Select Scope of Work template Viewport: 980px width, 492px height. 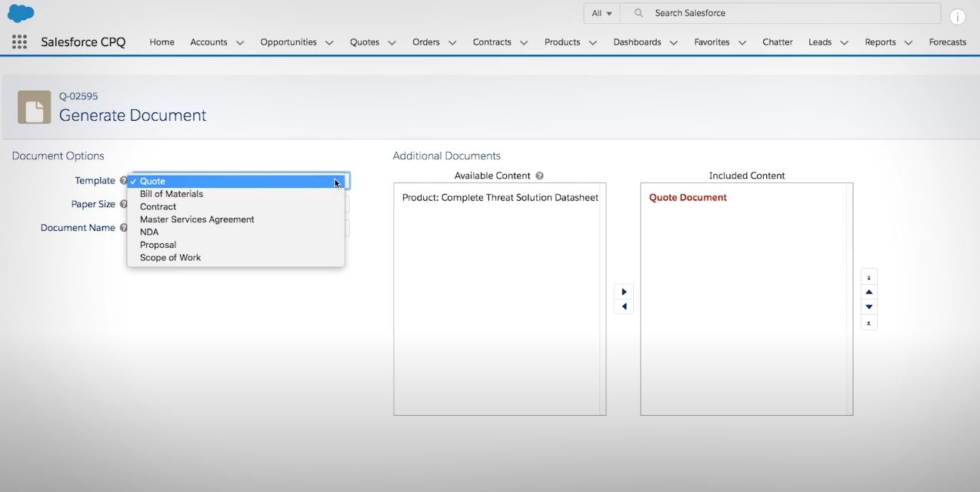(235, 258)
